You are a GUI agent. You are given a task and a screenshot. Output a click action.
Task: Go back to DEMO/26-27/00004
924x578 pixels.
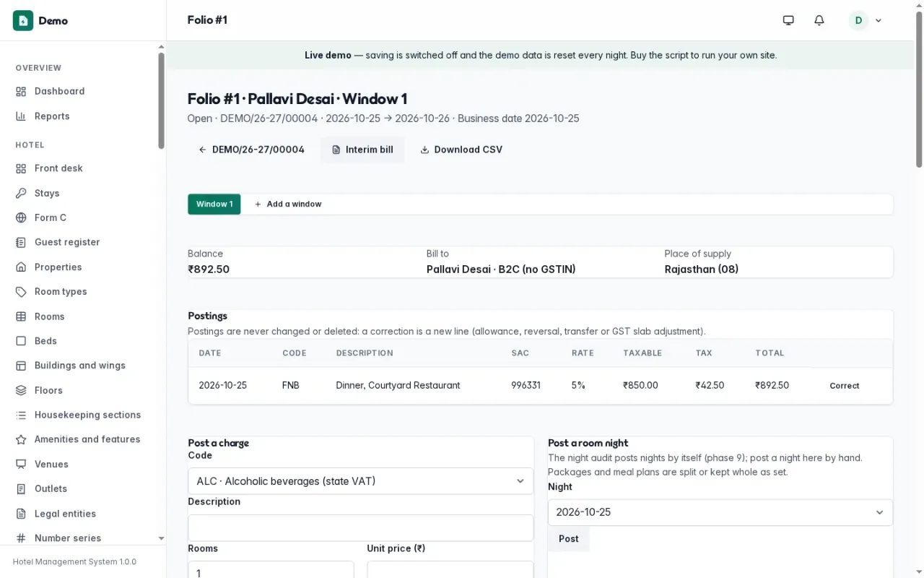(x=251, y=150)
